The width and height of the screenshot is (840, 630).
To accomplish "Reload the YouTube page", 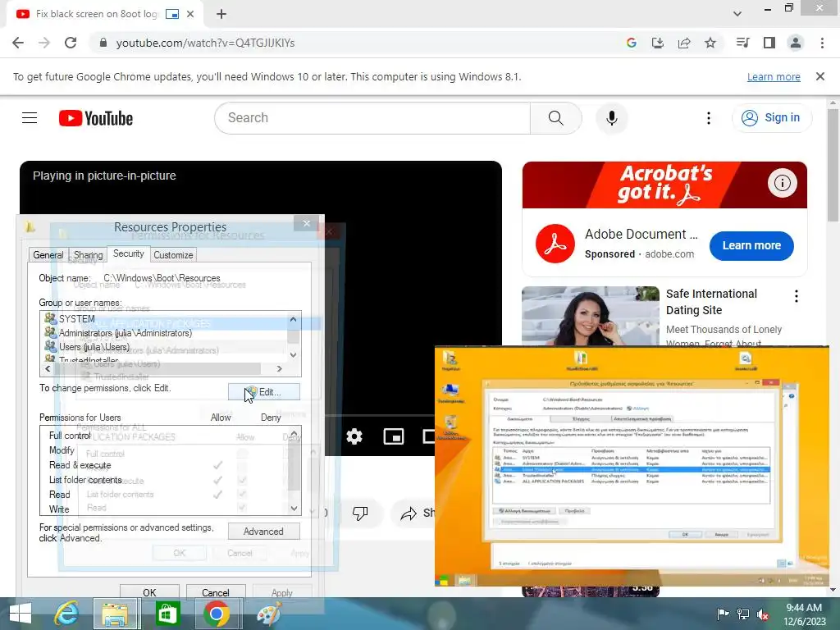I will click(x=71, y=43).
